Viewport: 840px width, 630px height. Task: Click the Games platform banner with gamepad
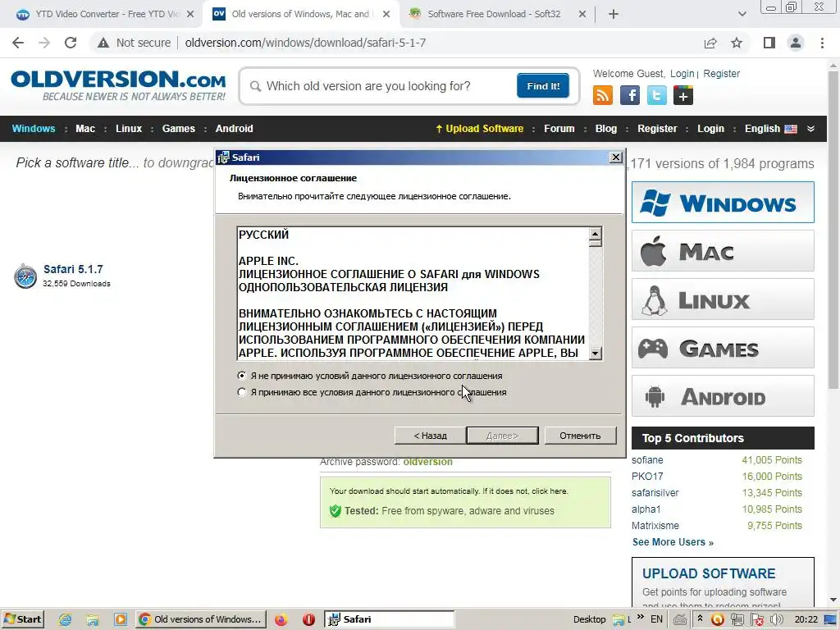(x=723, y=348)
